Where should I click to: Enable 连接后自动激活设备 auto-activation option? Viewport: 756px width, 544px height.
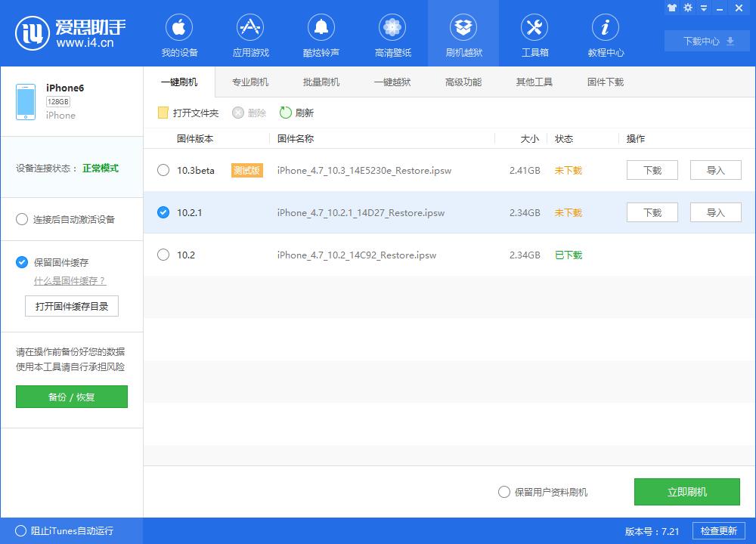(x=22, y=219)
